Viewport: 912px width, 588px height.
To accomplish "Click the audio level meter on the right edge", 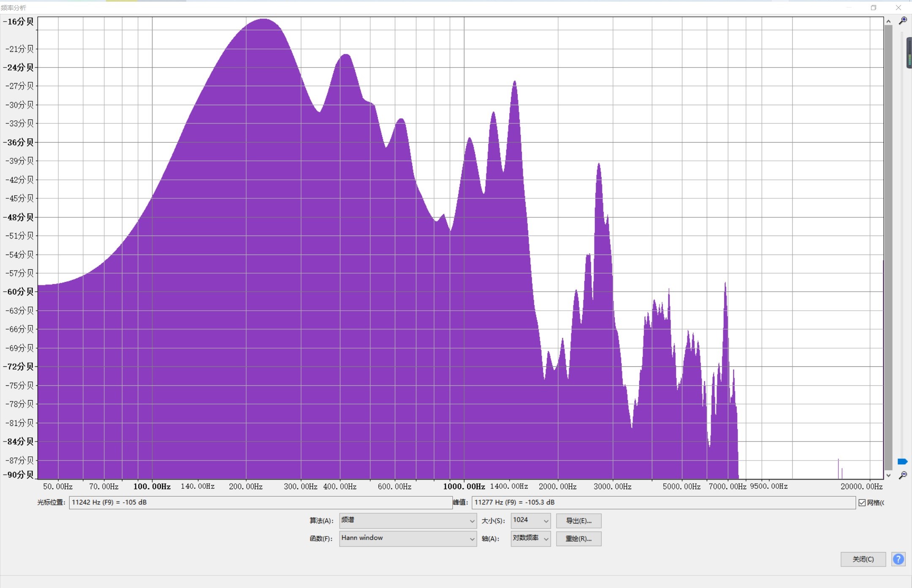I will pos(909,53).
